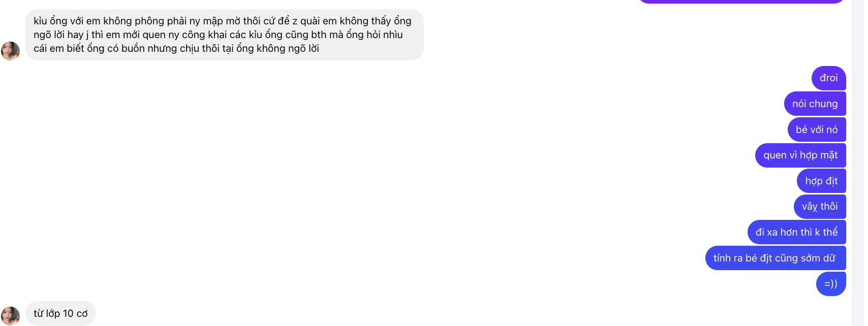
Task: Click the bubble beginning with 'tính ra bé'
Action: (776, 258)
